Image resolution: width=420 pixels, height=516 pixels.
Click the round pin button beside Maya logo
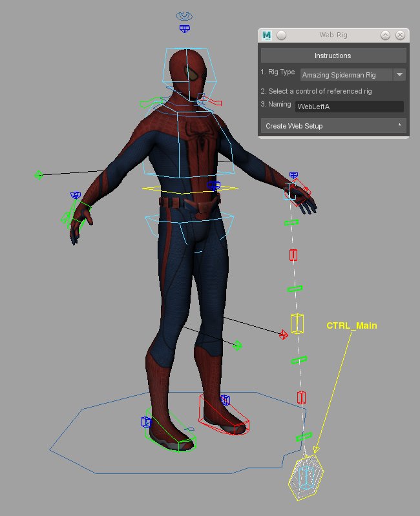(282, 35)
